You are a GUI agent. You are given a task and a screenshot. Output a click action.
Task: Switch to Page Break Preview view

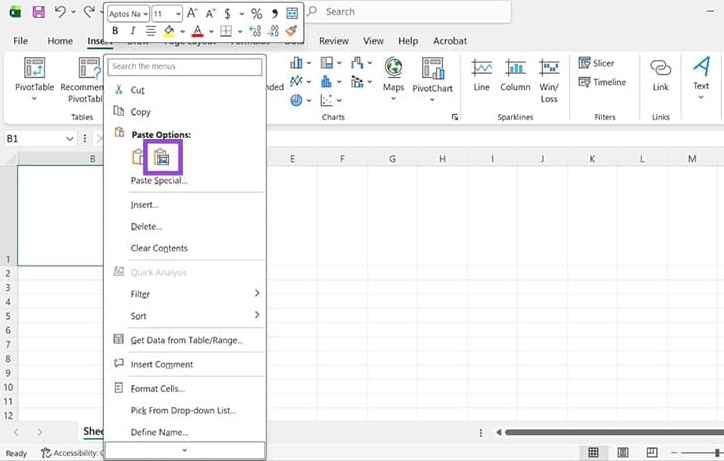coord(652,453)
